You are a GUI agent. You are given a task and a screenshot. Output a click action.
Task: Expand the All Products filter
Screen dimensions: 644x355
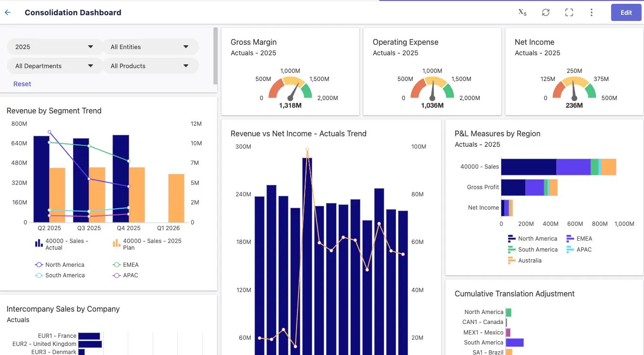click(151, 66)
